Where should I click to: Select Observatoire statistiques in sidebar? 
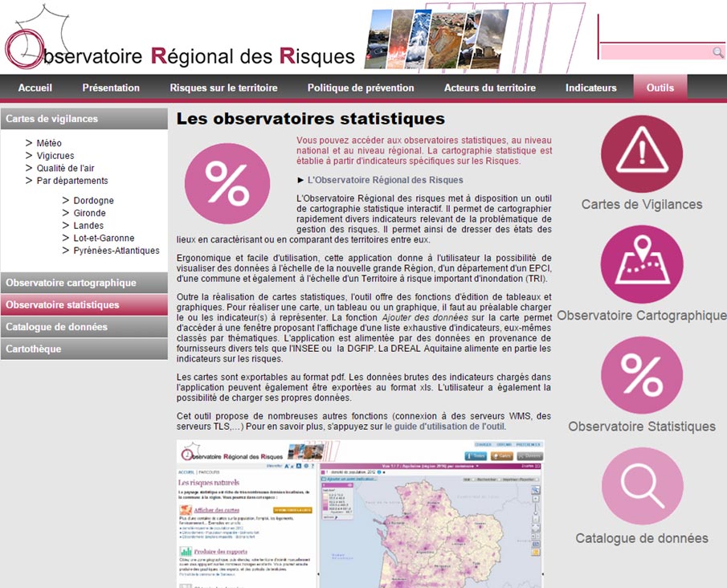[84, 304]
